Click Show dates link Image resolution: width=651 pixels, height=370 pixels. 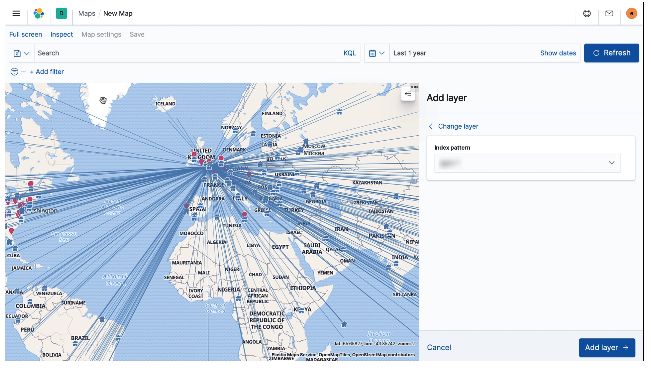coord(558,53)
